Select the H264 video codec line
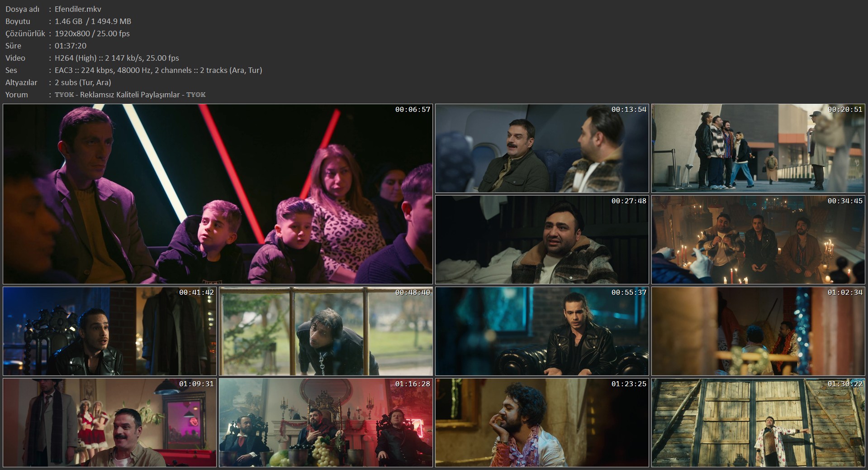 click(117, 58)
